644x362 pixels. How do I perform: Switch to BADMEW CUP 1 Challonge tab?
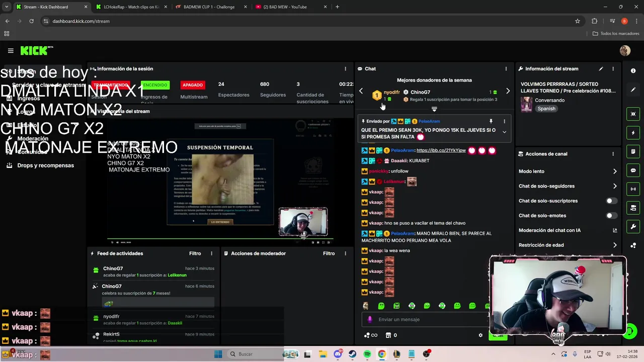pos(209,7)
